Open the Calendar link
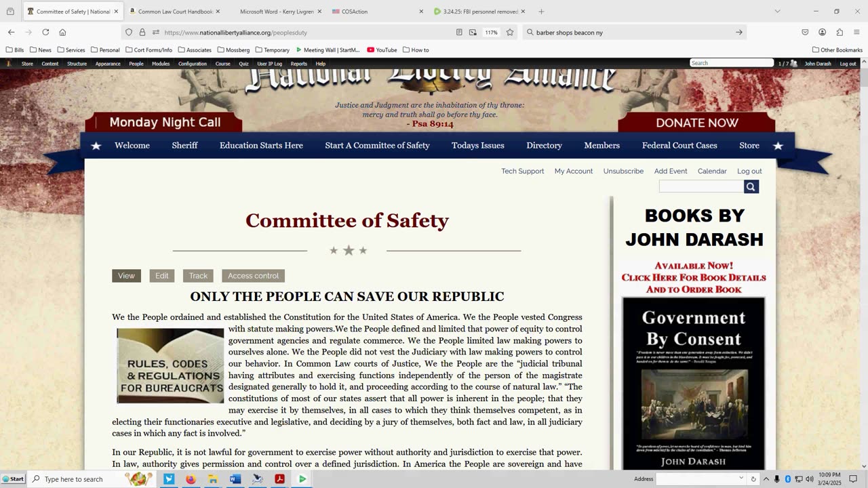 coord(712,171)
